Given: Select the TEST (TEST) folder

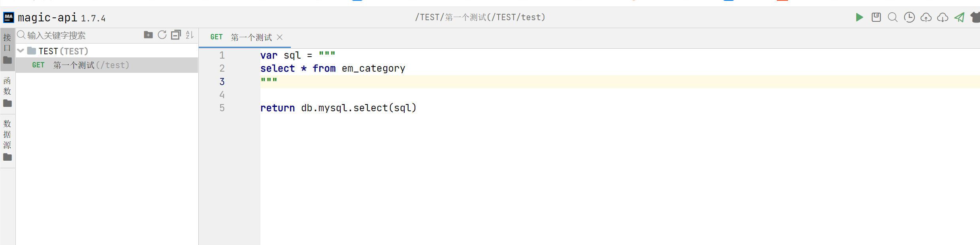Looking at the screenshot, I should point(63,51).
